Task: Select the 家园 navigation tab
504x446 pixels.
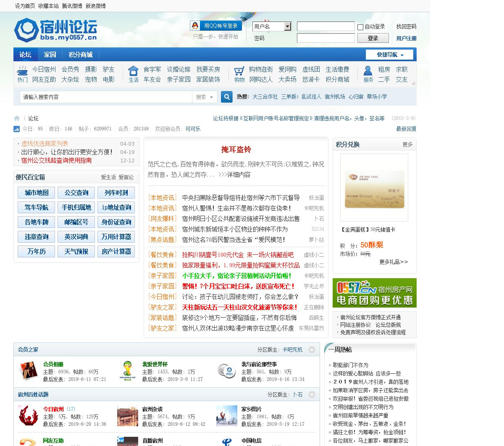Action: [50, 55]
